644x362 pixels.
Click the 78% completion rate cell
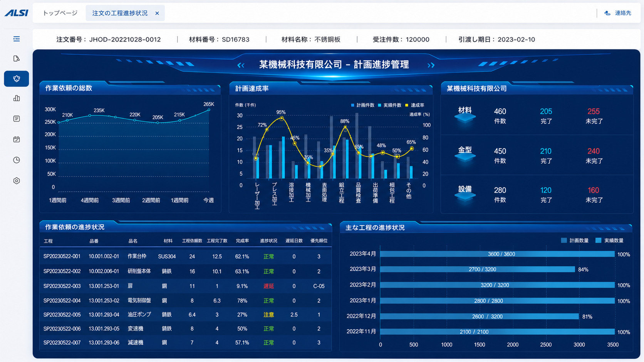pyautogui.click(x=242, y=300)
